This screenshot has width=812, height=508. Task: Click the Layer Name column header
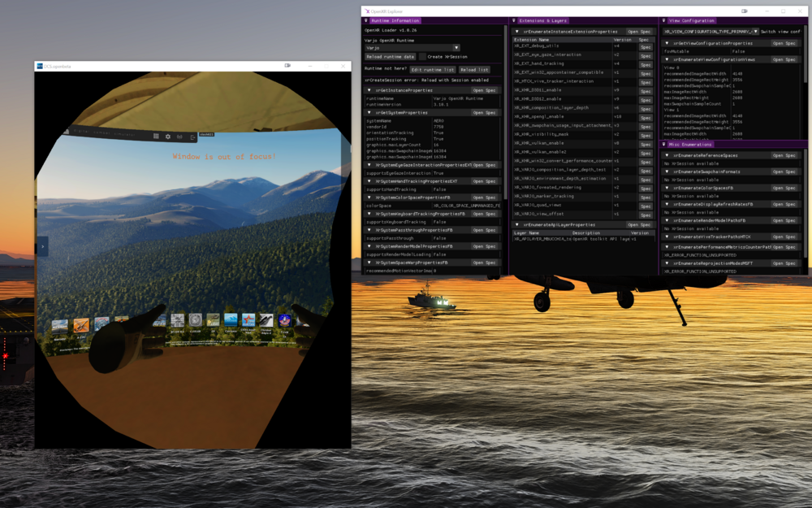coord(542,232)
